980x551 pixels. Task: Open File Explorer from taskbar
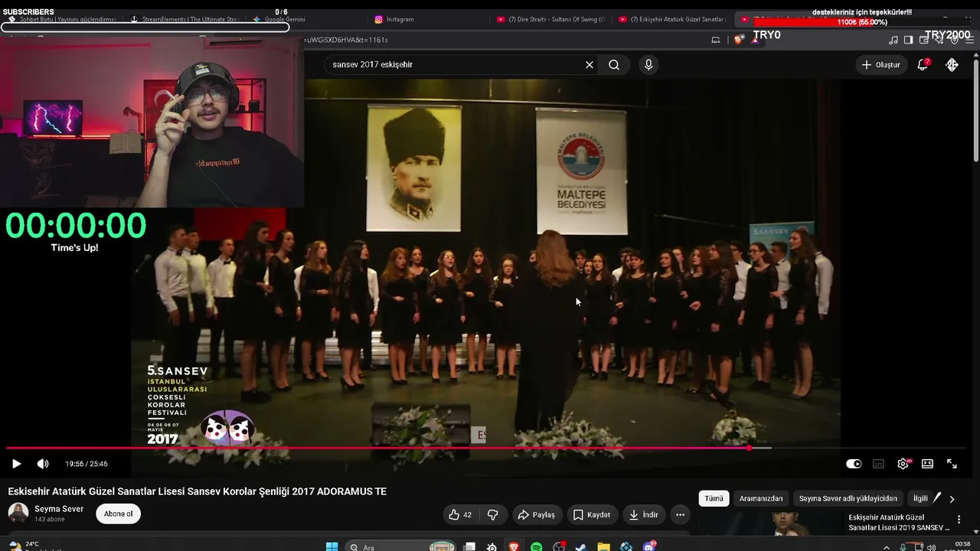(603, 546)
